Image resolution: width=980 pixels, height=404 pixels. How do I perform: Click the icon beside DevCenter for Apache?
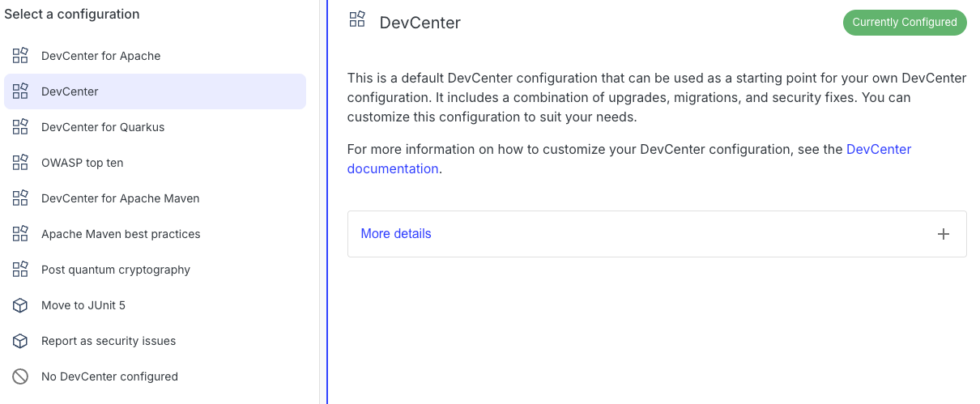pyautogui.click(x=20, y=56)
